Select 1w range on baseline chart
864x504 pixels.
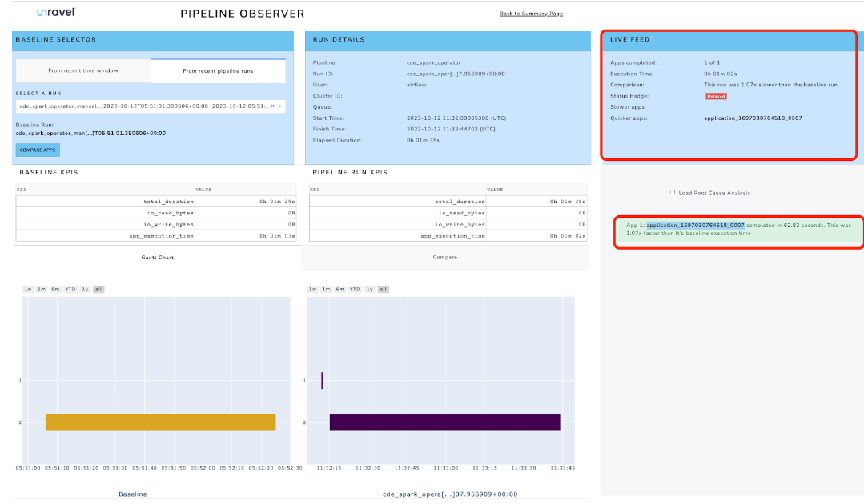[27, 290]
